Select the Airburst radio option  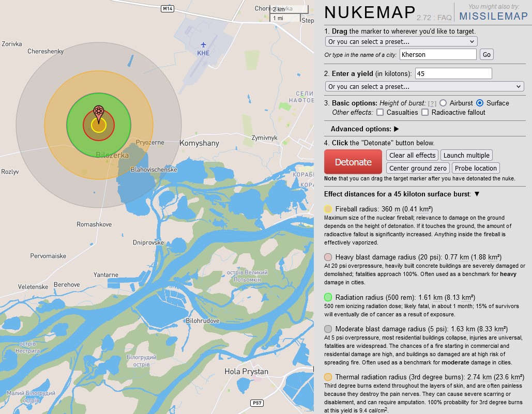[443, 103]
